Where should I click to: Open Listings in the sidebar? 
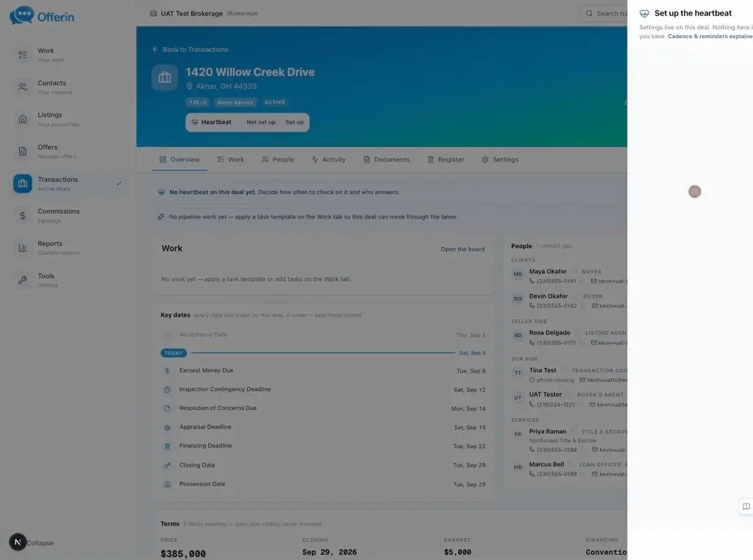click(x=69, y=119)
